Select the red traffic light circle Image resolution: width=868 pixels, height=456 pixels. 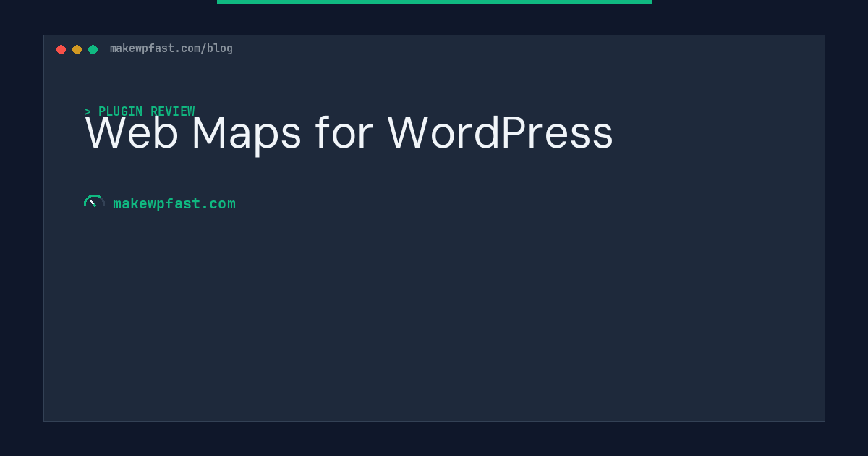[61, 49]
